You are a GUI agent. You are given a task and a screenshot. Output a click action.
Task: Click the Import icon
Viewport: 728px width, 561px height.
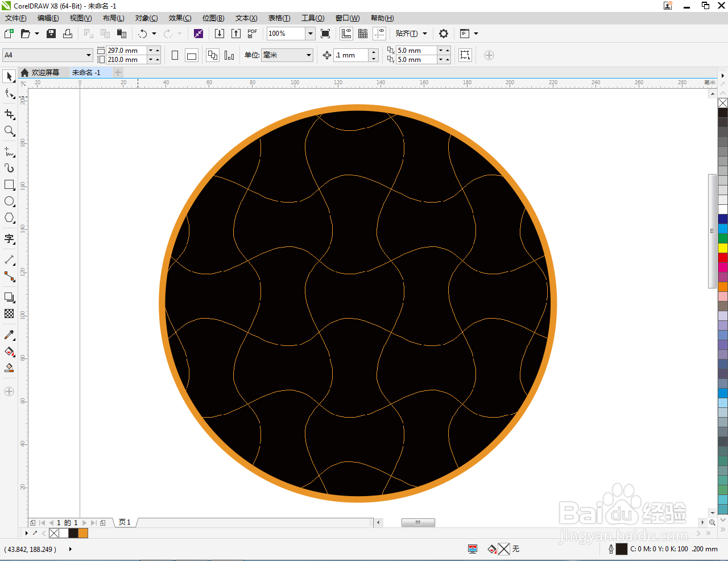pos(220,34)
